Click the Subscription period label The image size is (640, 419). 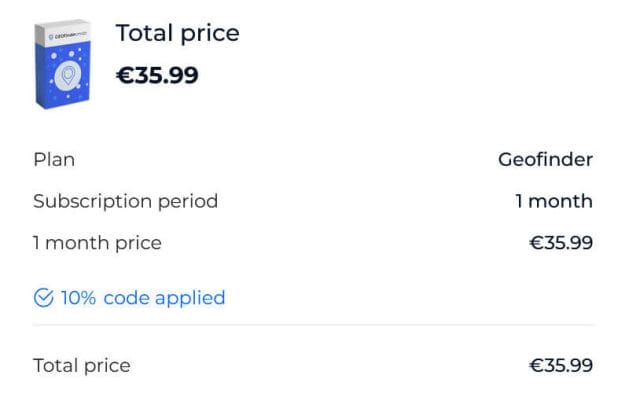125,202
